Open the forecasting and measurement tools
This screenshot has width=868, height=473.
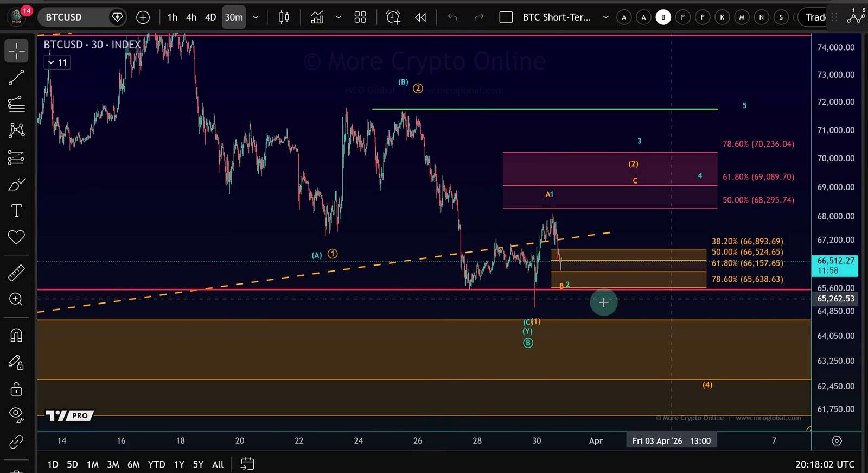coord(16,157)
